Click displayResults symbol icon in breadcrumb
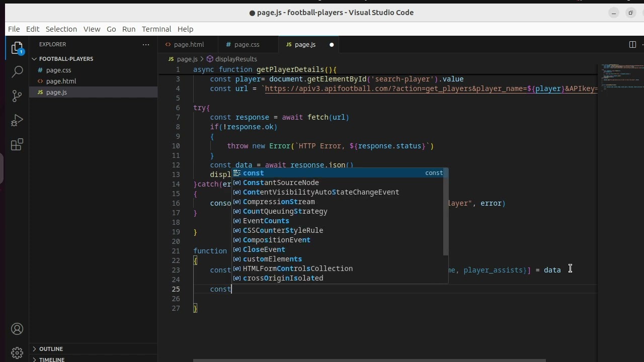The width and height of the screenshot is (644, 362). tap(210, 59)
